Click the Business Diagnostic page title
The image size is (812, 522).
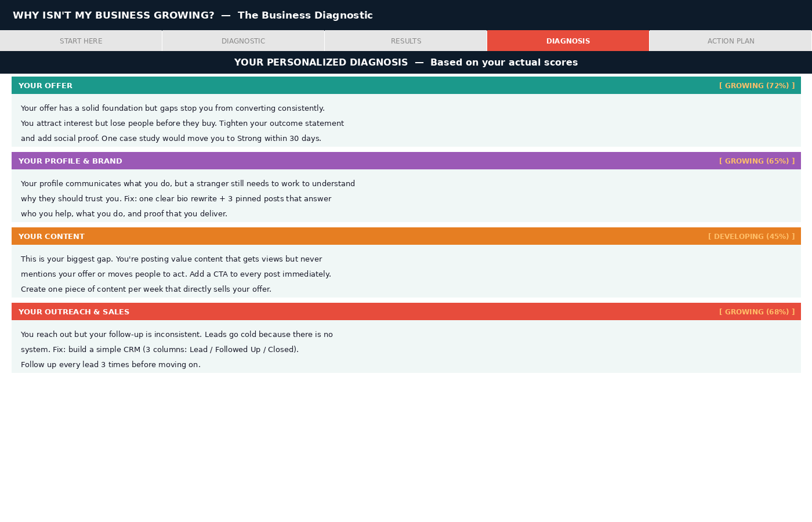click(193, 15)
